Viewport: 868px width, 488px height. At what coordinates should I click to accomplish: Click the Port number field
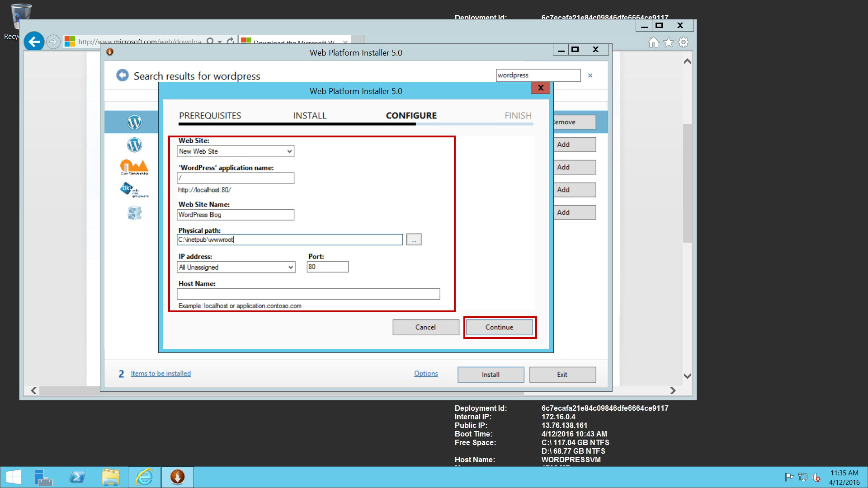(x=327, y=267)
